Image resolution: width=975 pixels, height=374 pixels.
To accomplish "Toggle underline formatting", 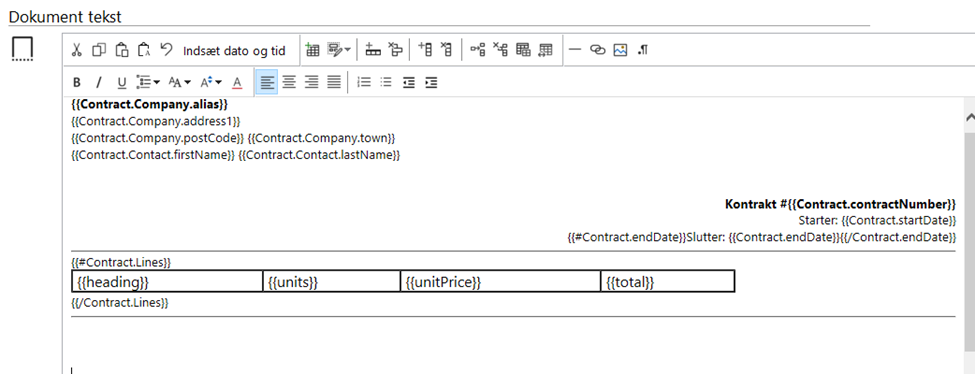I will point(122,82).
